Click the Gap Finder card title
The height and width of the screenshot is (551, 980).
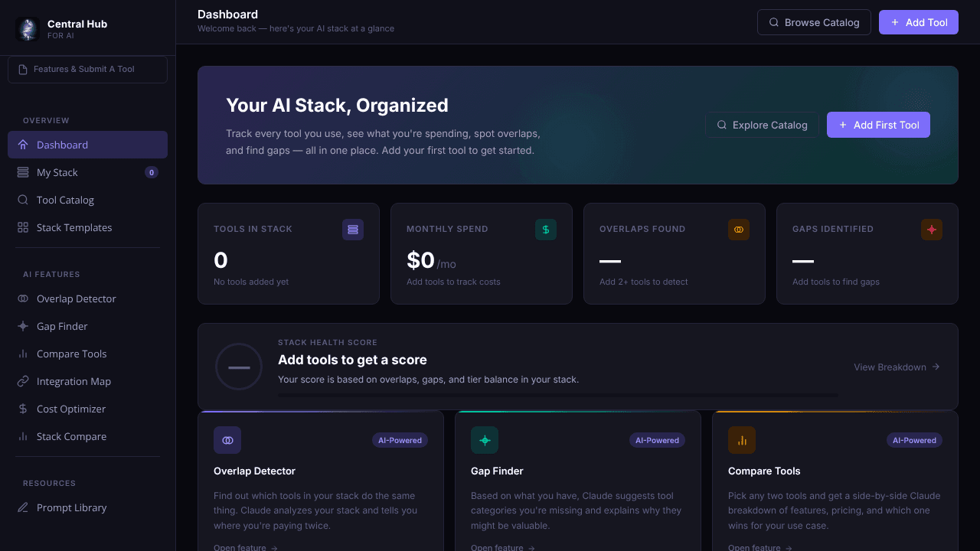pyautogui.click(x=497, y=471)
